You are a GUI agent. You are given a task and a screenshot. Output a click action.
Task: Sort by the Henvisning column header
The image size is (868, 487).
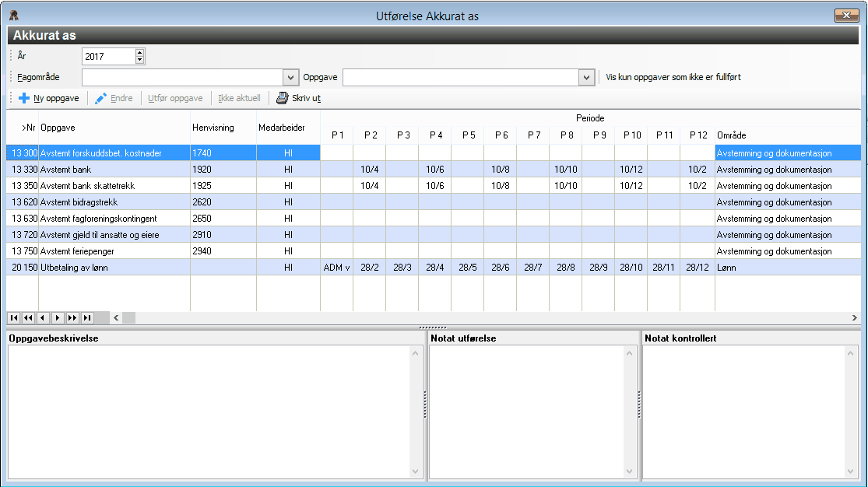213,128
